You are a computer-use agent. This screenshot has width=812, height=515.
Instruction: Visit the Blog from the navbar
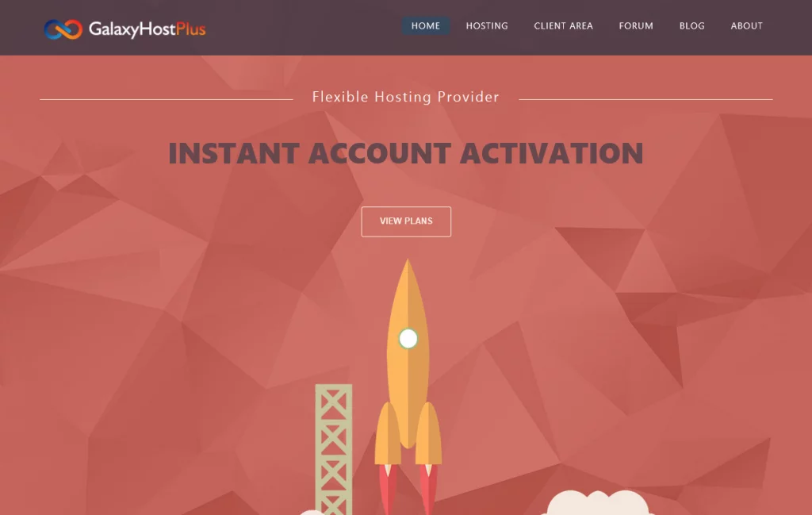pos(691,26)
